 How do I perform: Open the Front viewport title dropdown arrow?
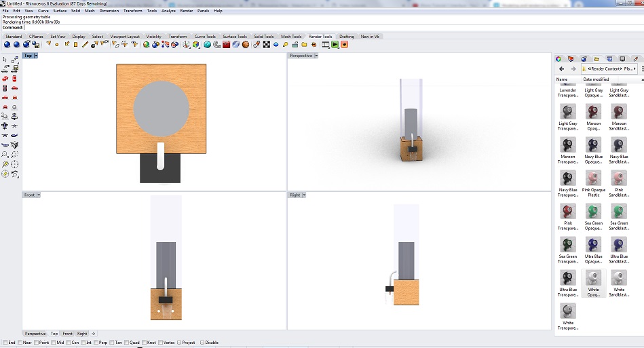(39, 195)
